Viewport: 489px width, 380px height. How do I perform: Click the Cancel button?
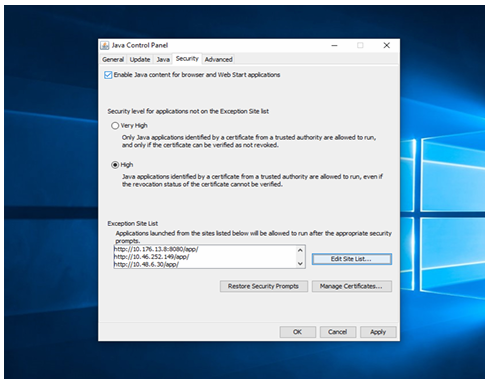pyautogui.click(x=338, y=332)
